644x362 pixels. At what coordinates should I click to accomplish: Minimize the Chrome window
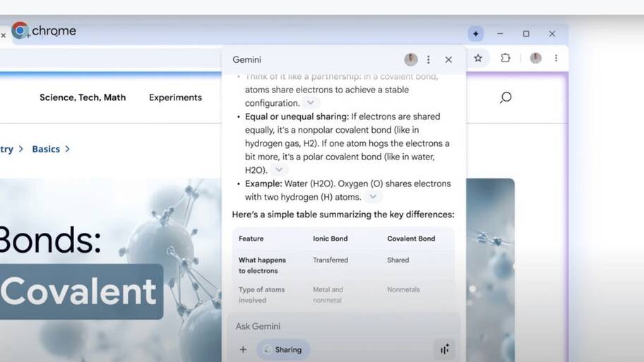point(500,34)
